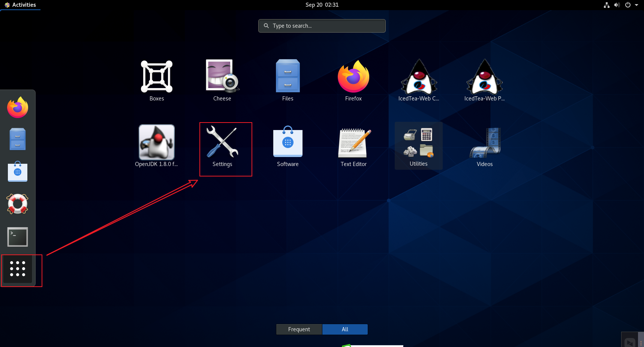Click the Firefox icon in the dock
Screen dimensions: 644x347
click(18, 108)
